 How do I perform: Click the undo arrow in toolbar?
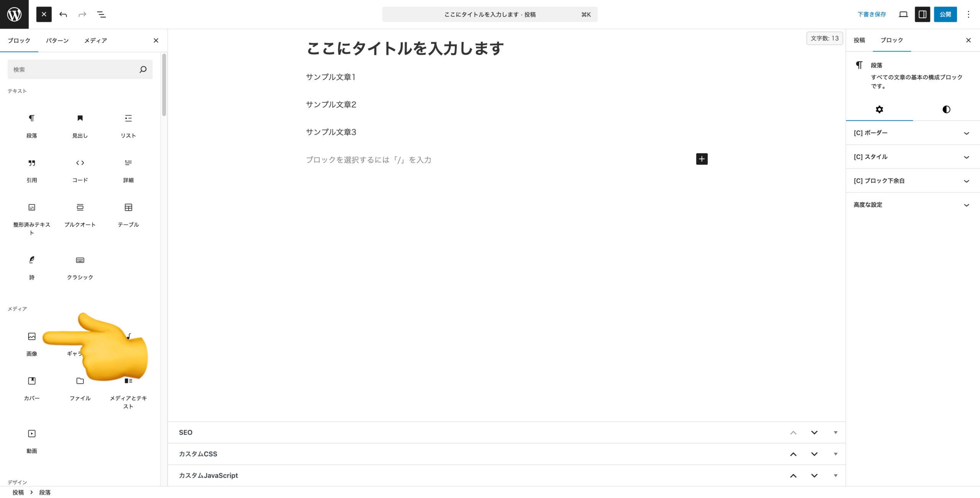click(x=63, y=15)
